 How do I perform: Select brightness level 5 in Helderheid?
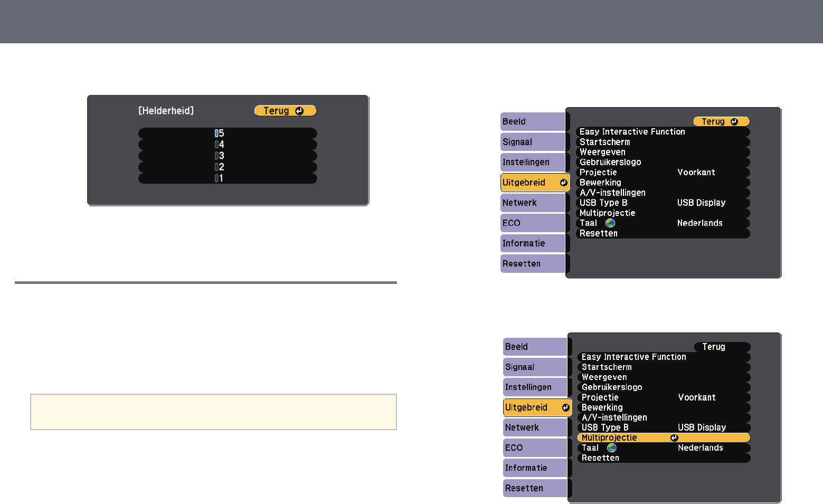click(228, 133)
